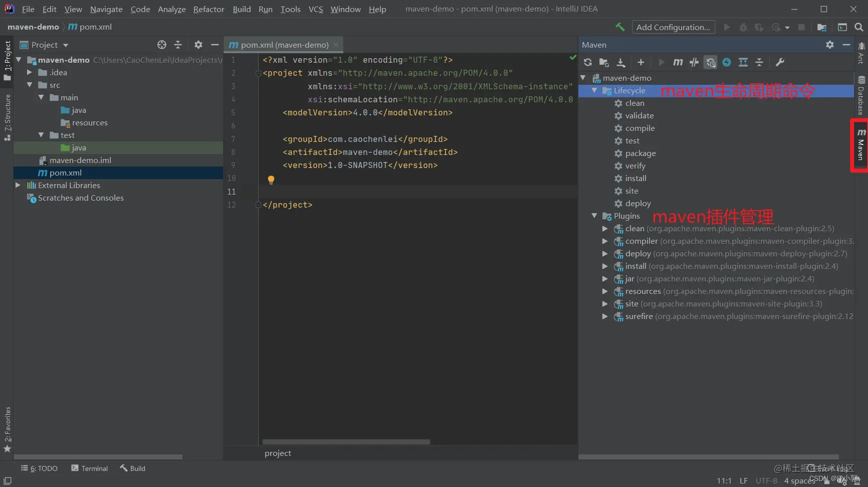Click Collapse All in Maven toolbar
Screen dimensions: 868x487
point(759,62)
